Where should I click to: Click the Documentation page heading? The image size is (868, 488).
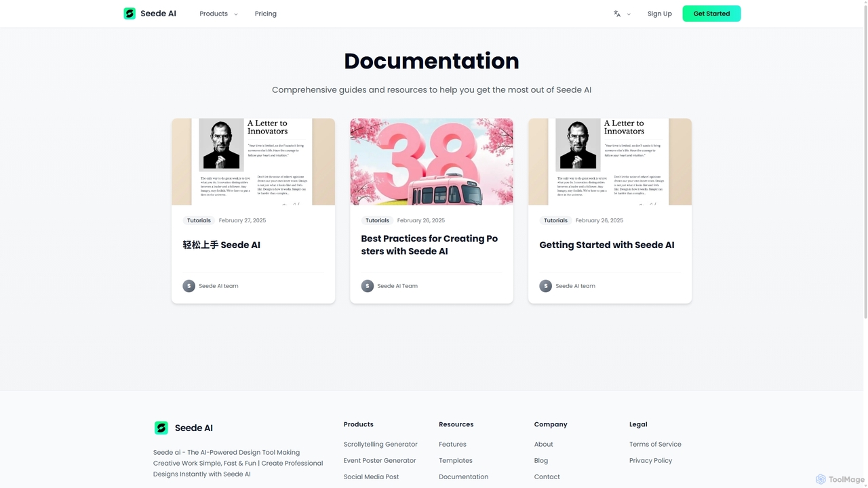click(x=431, y=61)
